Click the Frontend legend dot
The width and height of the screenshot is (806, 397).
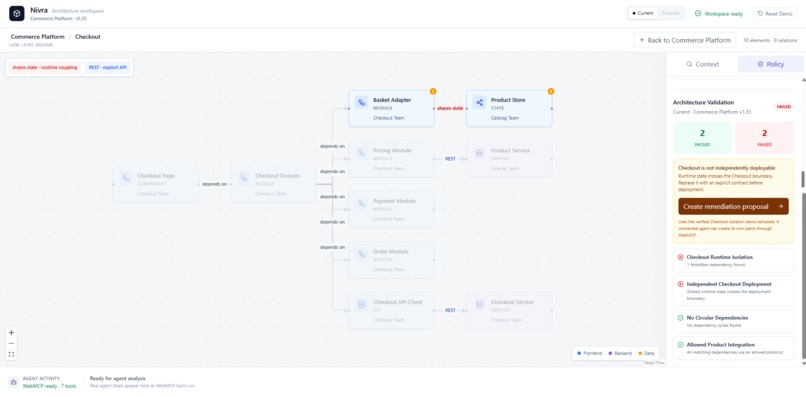tap(579, 353)
